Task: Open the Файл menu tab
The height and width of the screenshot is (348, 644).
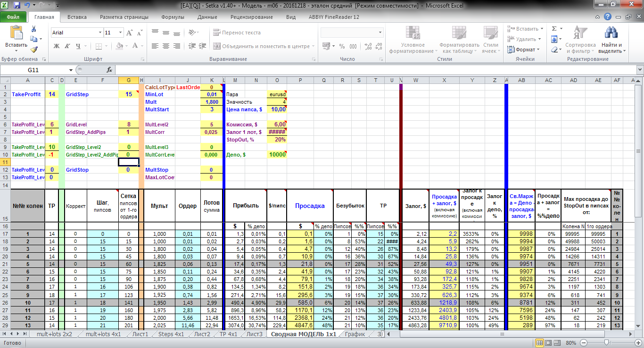Action: (13, 17)
